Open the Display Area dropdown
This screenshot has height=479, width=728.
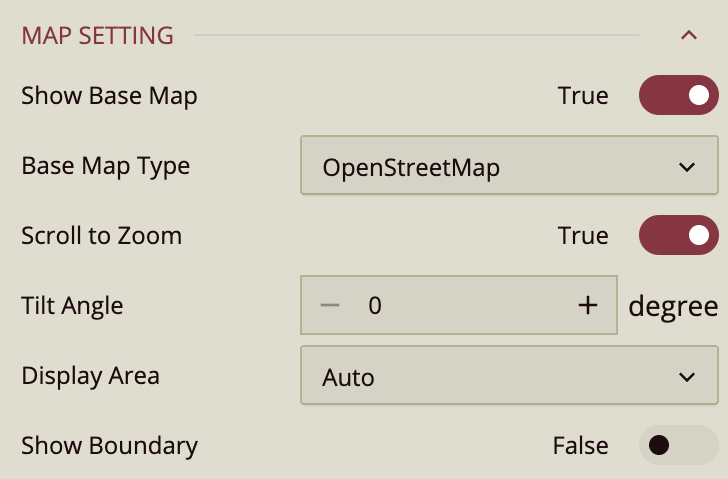[509, 377]
